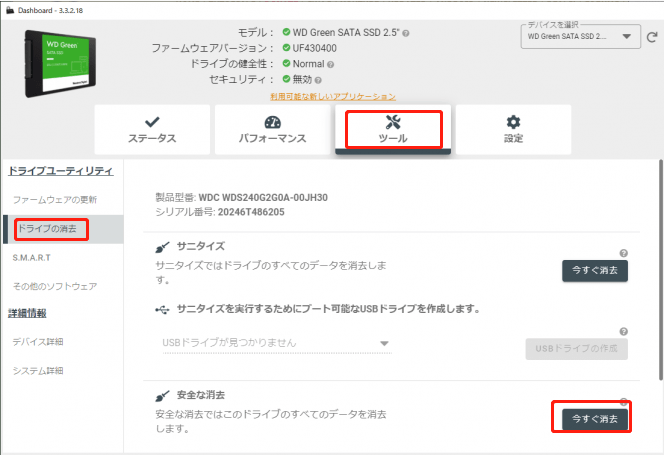The width and height of the screenshot is (664, 455).
Task: Click the USBドライブの作成 button
Action: coord(576,349)
